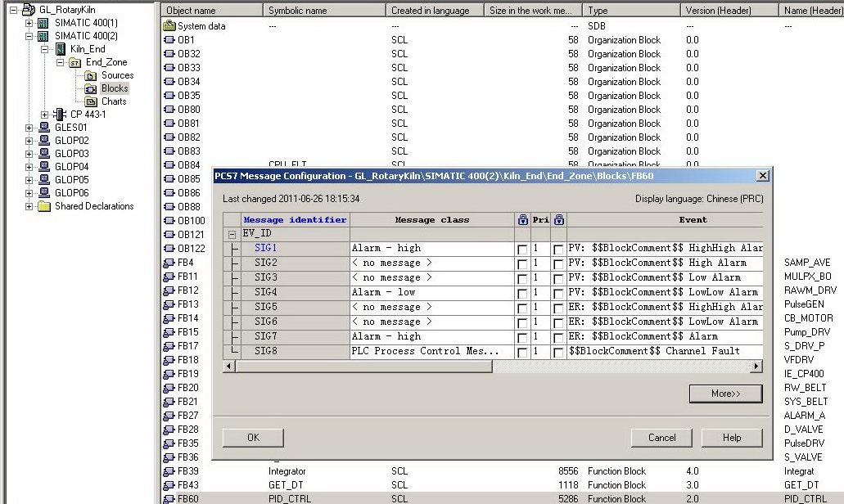Click the GLOP04 PC station icon
Image resolution: width=844 pixels, height=504 pixels.
point(44,167)
